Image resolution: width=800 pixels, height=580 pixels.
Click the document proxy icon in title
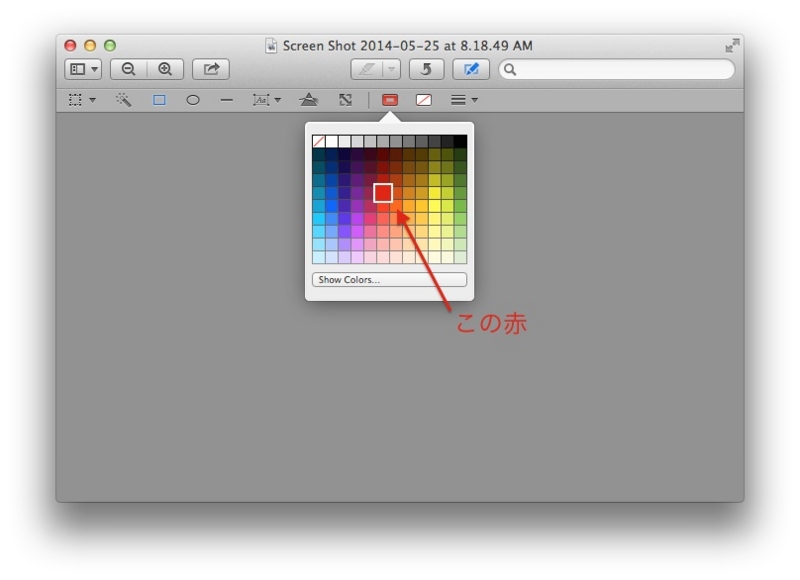[x=271, y=46]
